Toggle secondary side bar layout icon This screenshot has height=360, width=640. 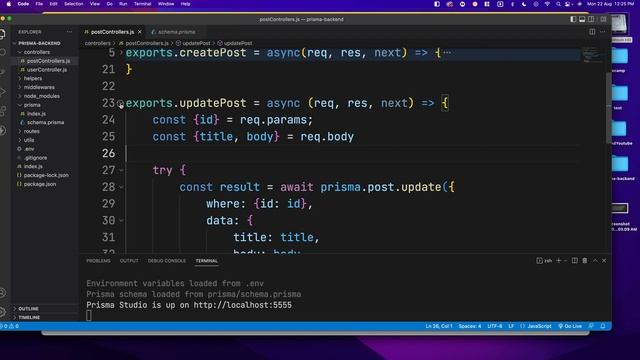(591, 19)
